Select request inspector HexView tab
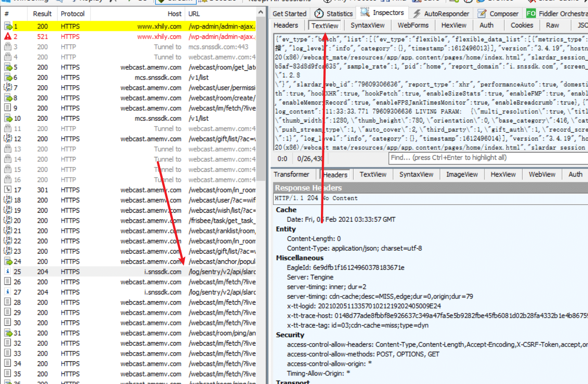Viewport: 588px width, 384px height. tap(454, 26)
